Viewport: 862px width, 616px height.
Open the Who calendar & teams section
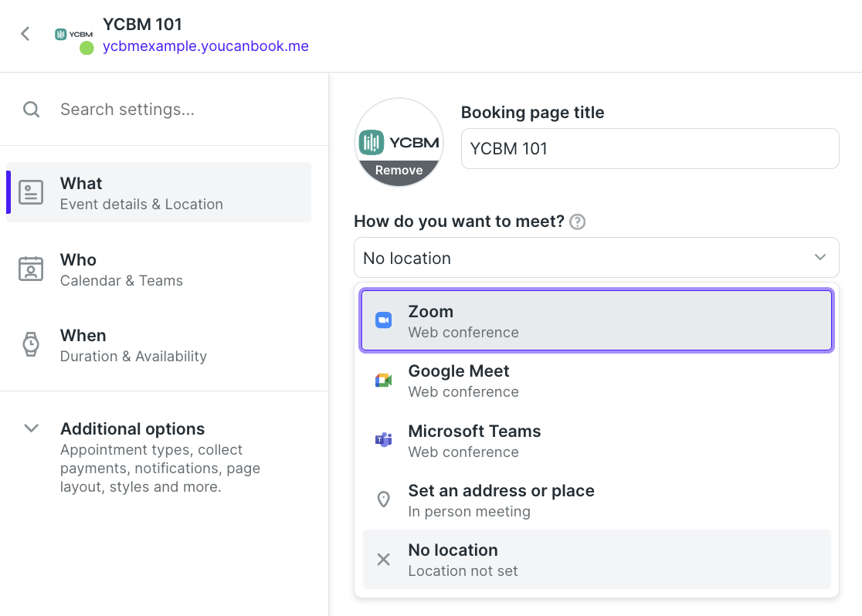coord(158,269)
